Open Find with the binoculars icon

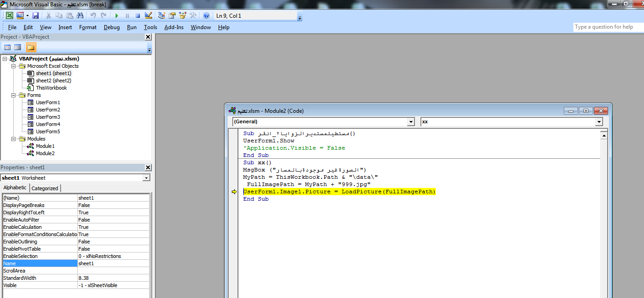80,15
